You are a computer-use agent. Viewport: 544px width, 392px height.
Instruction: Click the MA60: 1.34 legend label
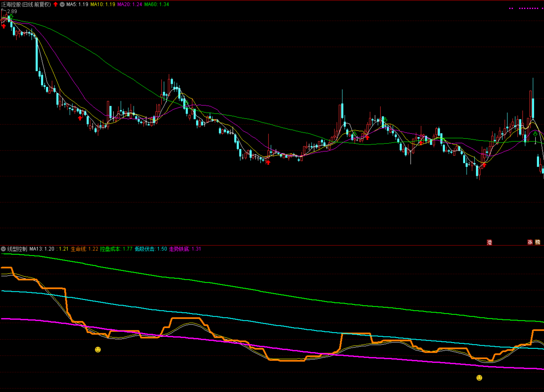coord(156,4)
